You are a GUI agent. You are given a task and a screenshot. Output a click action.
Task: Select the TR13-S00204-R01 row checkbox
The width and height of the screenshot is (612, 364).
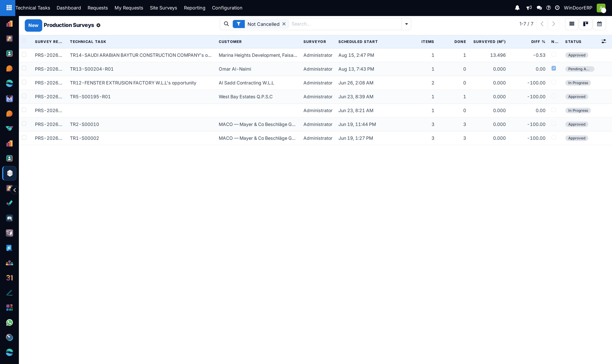tap(24, 68)
